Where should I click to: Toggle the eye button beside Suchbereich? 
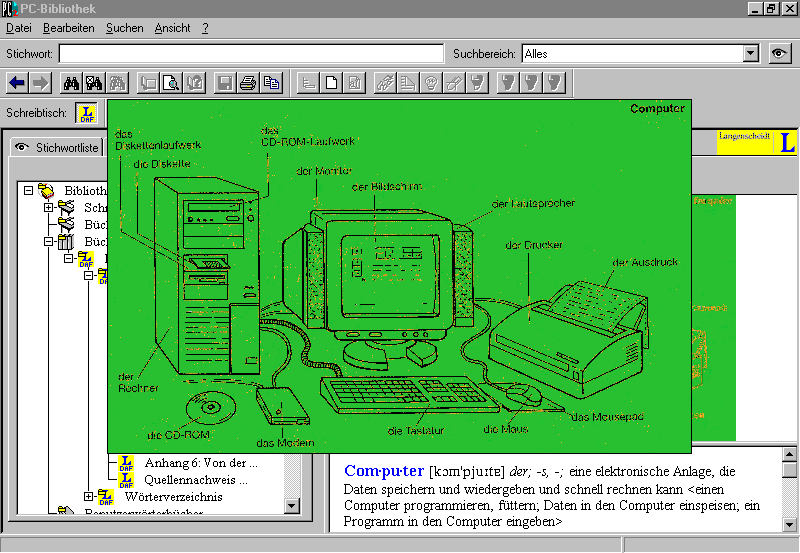point(780,54)
